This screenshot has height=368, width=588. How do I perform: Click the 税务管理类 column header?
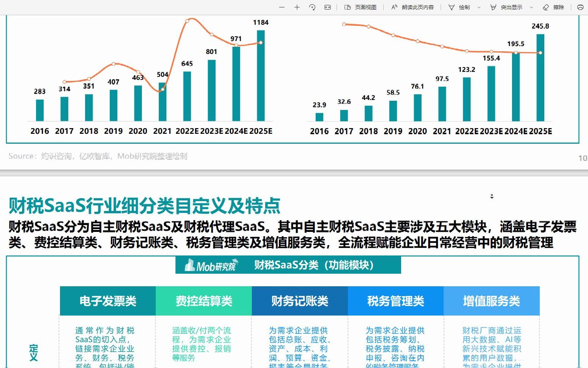[396, 301]
